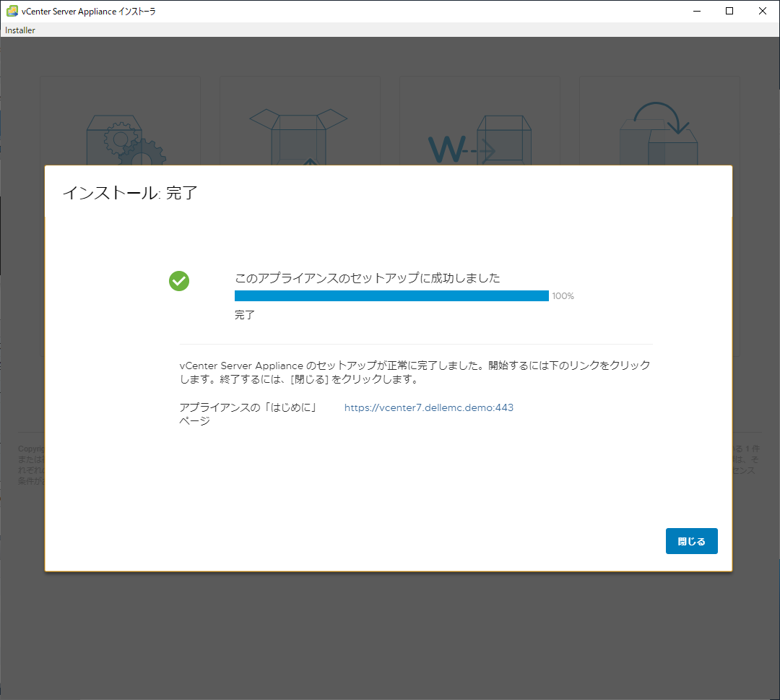Click the completed blue progress bar
Image resolution: width=780 pixels, height=700 pixels.
click(391, 296)
